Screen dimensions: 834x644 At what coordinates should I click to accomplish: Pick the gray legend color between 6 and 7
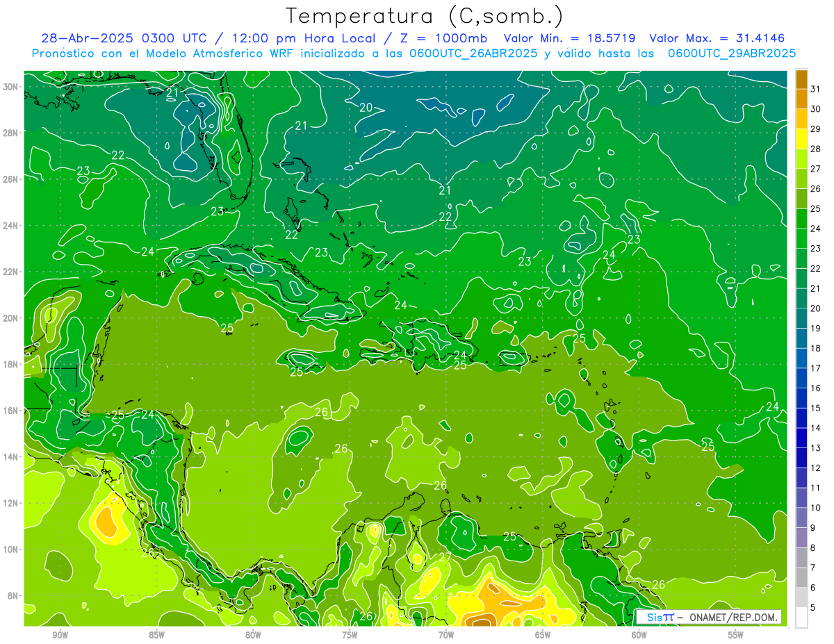click(801, 577)
